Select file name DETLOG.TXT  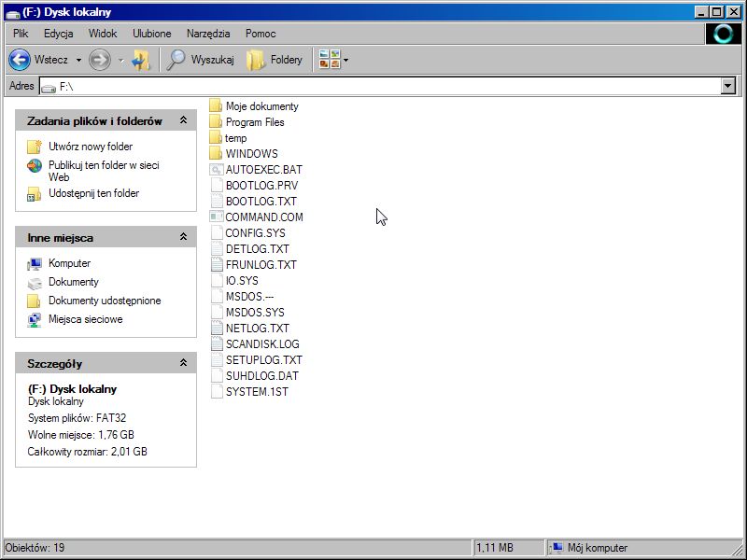click(258, 248)
